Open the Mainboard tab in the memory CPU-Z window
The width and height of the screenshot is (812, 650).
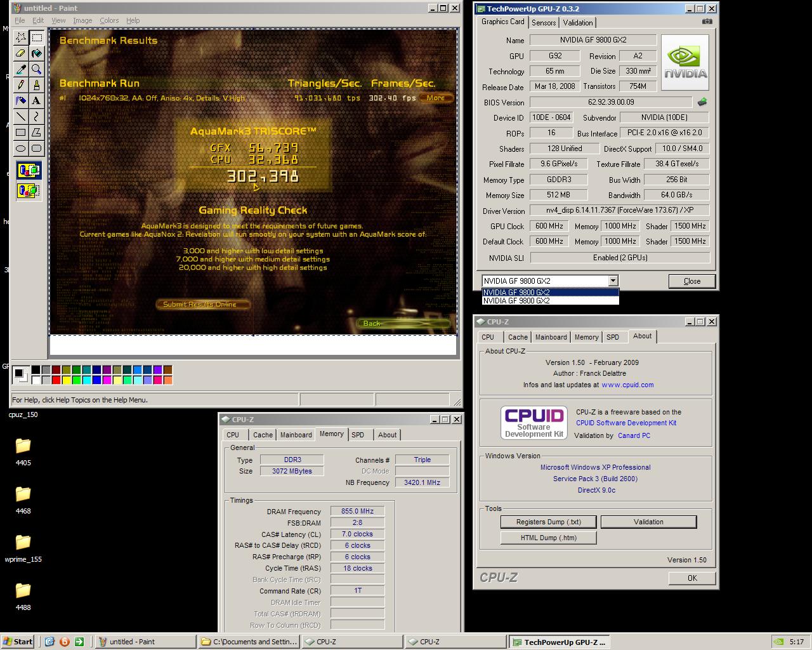[296, 435]
